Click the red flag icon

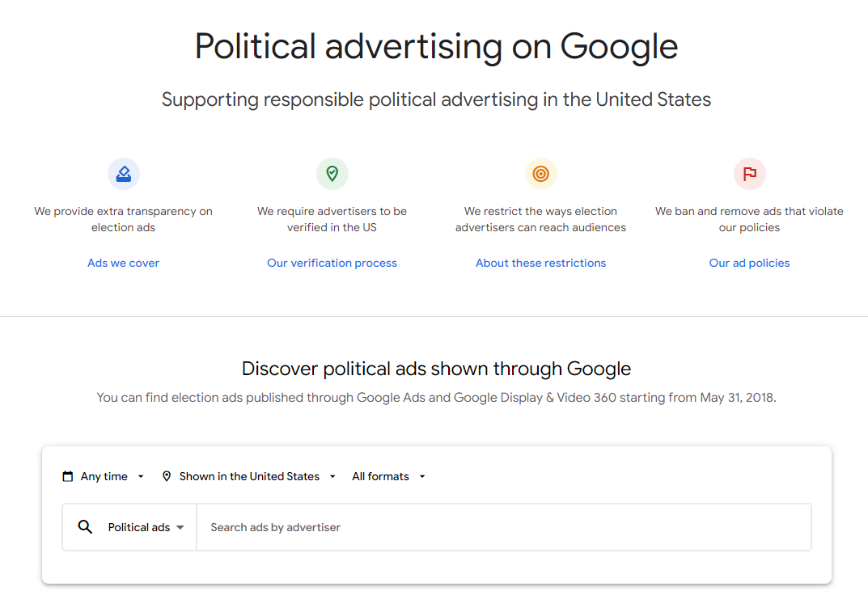pos(749,174)
